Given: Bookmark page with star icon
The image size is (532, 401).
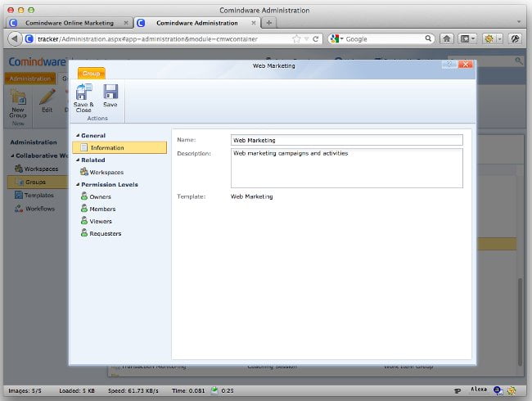Looking at the screenshot, I should (296, 39).
